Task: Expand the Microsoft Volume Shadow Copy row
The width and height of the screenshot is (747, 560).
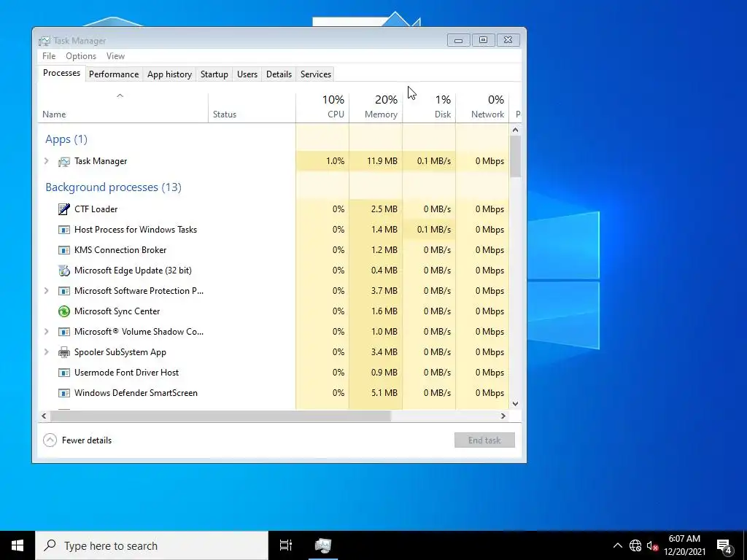Action: coord(46,332)
